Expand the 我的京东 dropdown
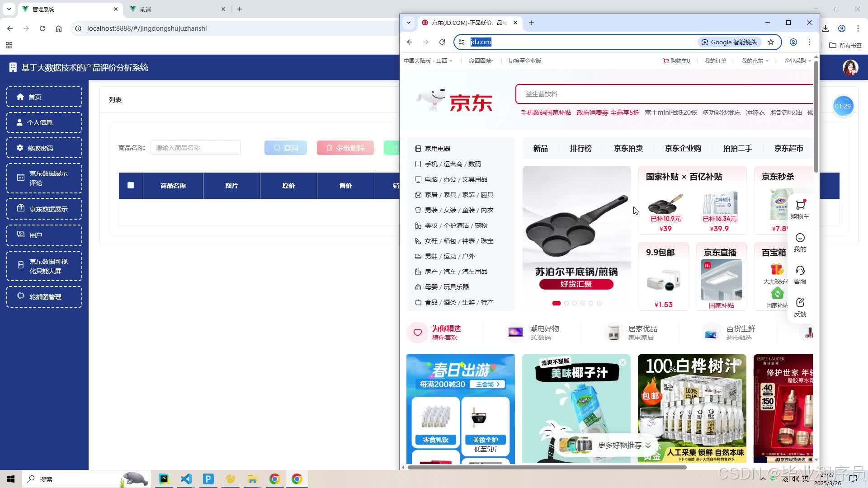 pyautogui.click(x=755, y=61)
